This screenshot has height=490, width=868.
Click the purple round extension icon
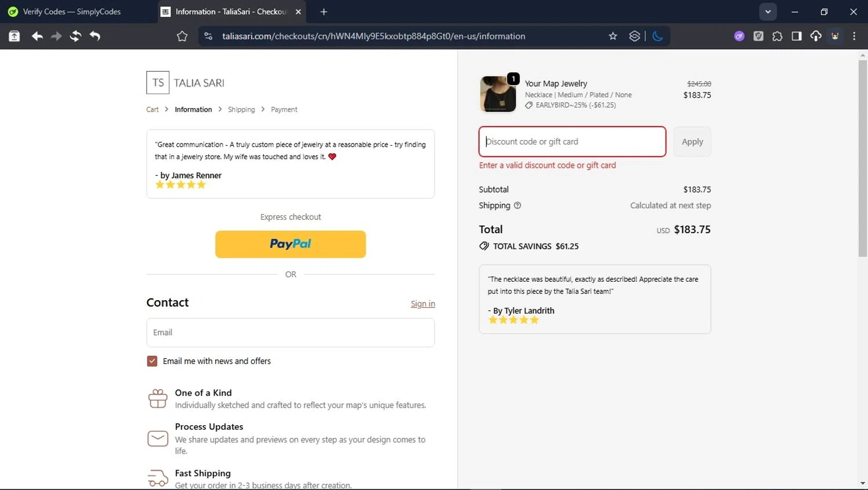[x=740, y=36]
